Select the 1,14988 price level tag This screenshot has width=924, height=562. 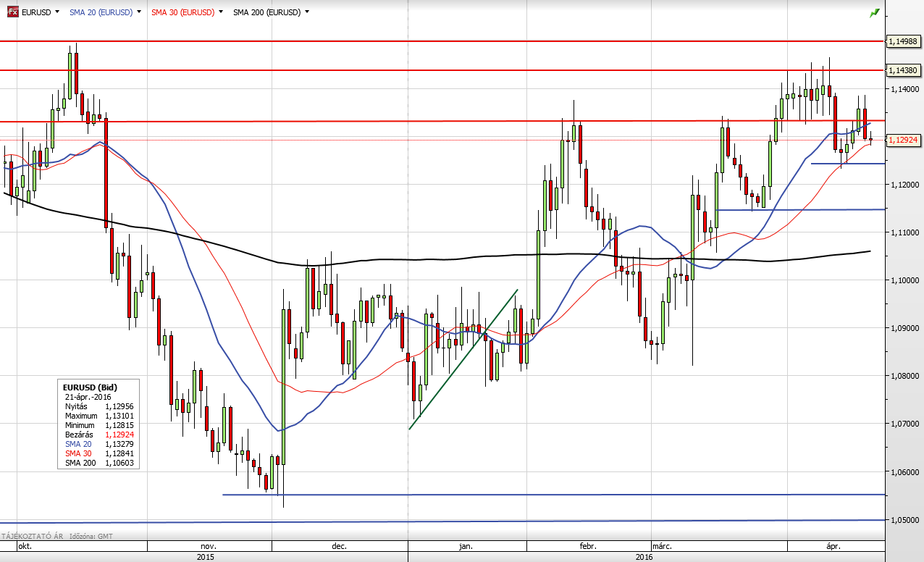pyautogui.click(x=904, y=42)
